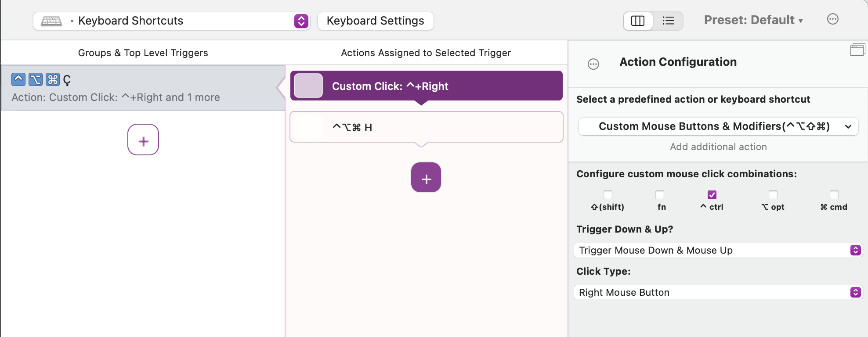Click Add additional action
This screenshot has width=868, height=337.
(x=718, y=147)
